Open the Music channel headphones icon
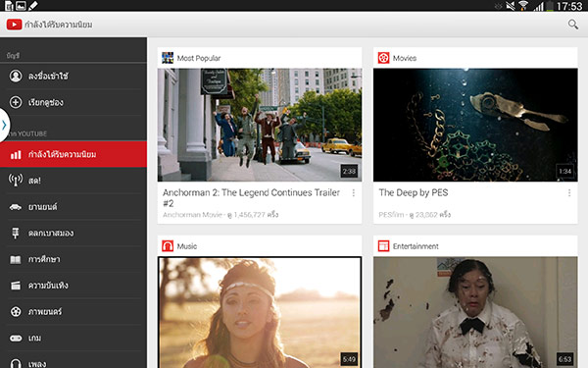Screen dimensions: 588x368 (168, 246)
